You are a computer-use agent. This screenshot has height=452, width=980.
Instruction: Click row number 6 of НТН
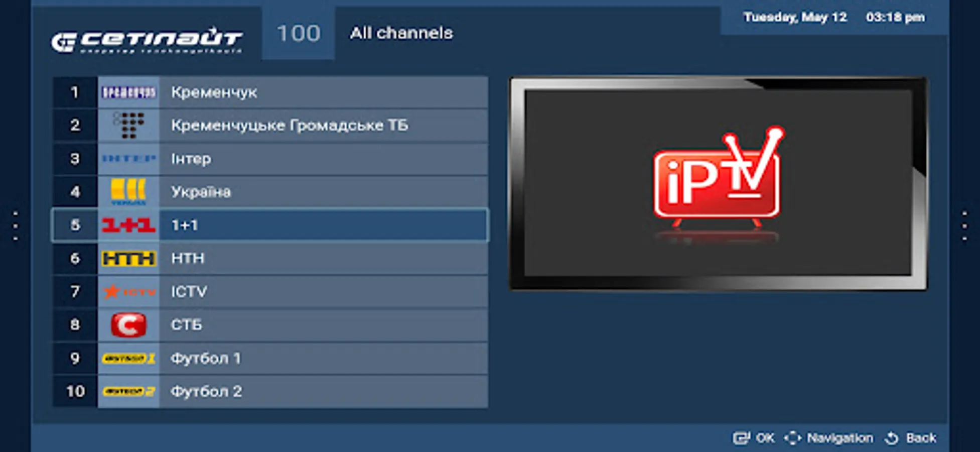pos(75,258)
